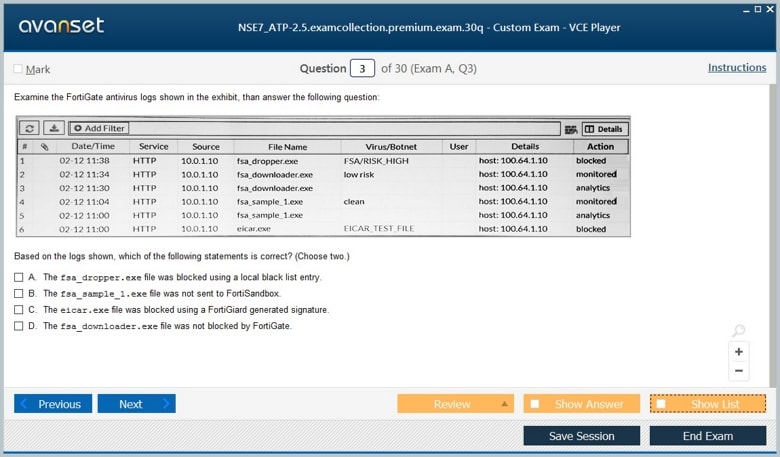Click EICAR_TEST_FILE entry
The height and width of the screenshot is (457, 780).
379,229
